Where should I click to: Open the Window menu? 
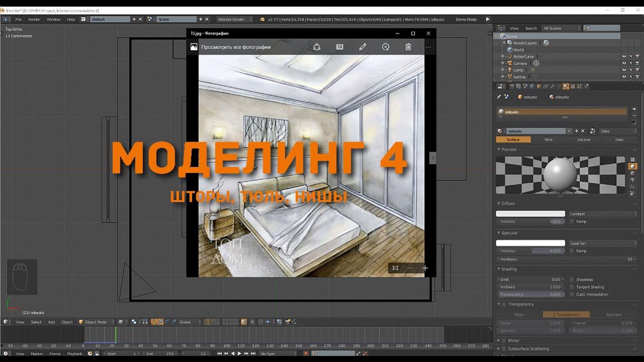click(x=53, y=19)
